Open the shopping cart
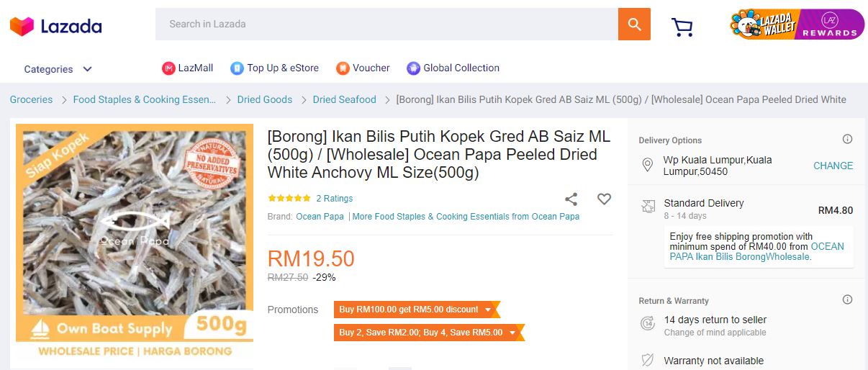Image resolution: width=868 pixels, height=370 pixels. click(682, 27)
